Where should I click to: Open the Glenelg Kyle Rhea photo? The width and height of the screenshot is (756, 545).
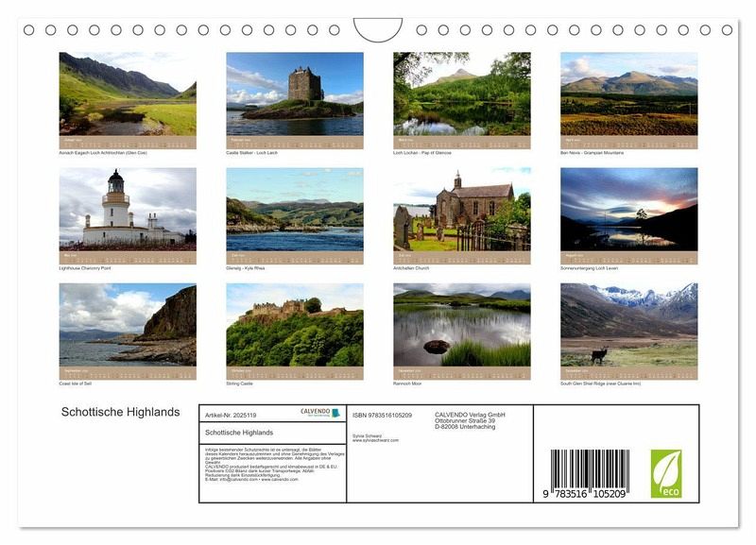point(295,209)
